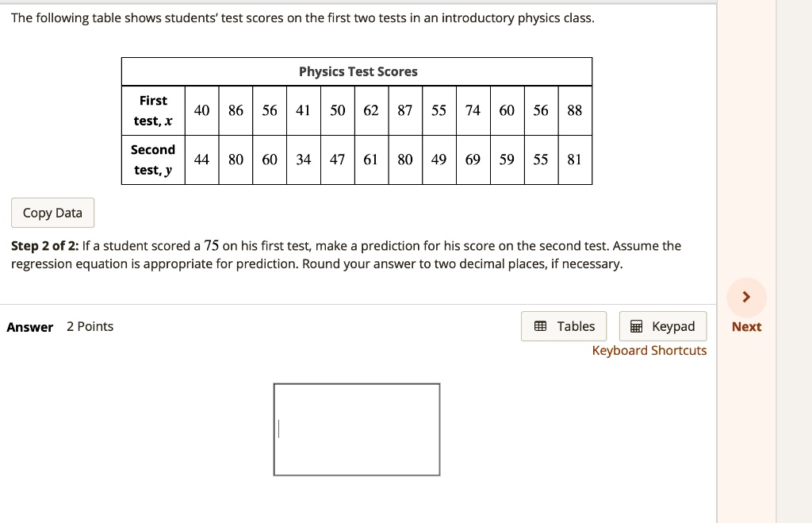This screenshot has height=523, width=812.
Task: Click the Physics Test Scores table title
Action: coord(357,71)
